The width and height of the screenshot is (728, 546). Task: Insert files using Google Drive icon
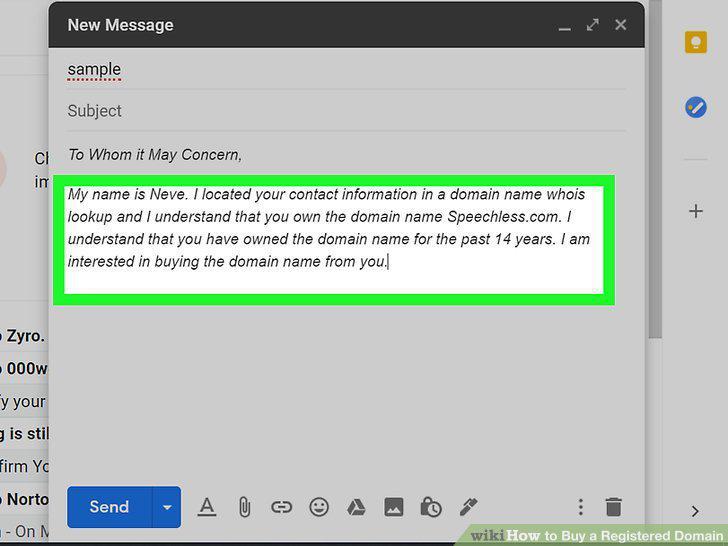(x=356, y=507)
